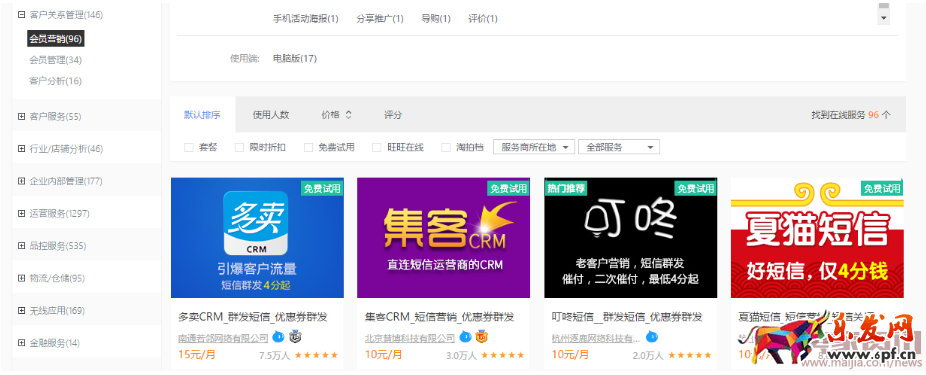Open the 全部服务 dropdown
This screenshot has width=926, height=375.
(619, 147)
